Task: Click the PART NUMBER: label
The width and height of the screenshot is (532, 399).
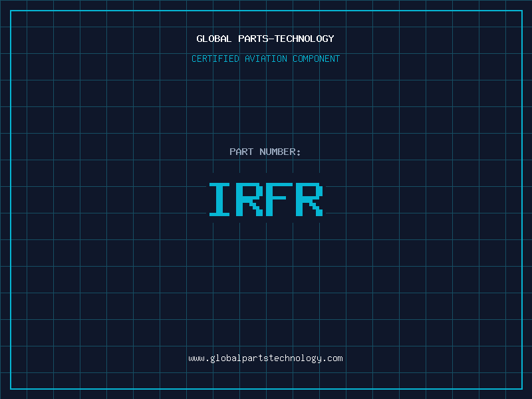Action: pyautogui.click(x=265, y=152)
